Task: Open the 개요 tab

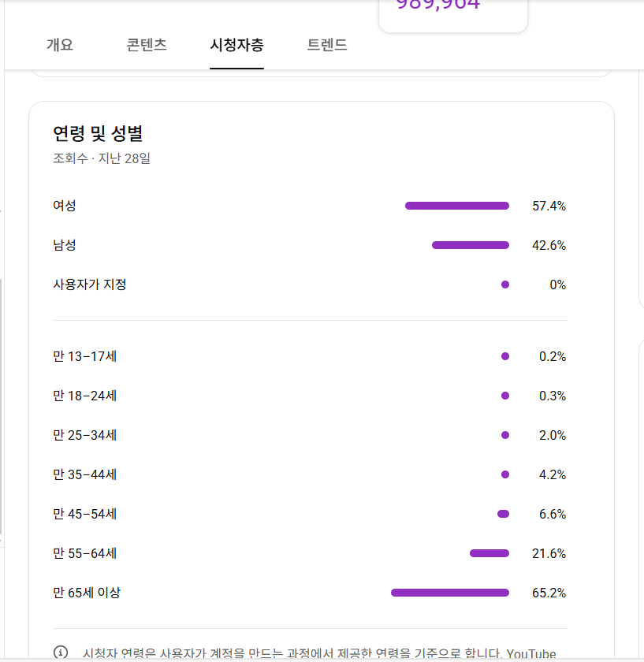Action: pos(60,45)
